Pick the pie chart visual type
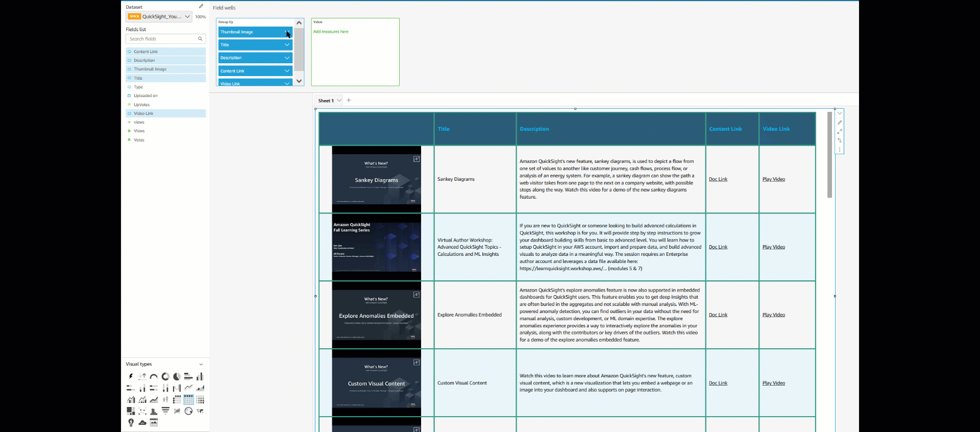Viewport: 980px width, 432px height. [177, 376]
